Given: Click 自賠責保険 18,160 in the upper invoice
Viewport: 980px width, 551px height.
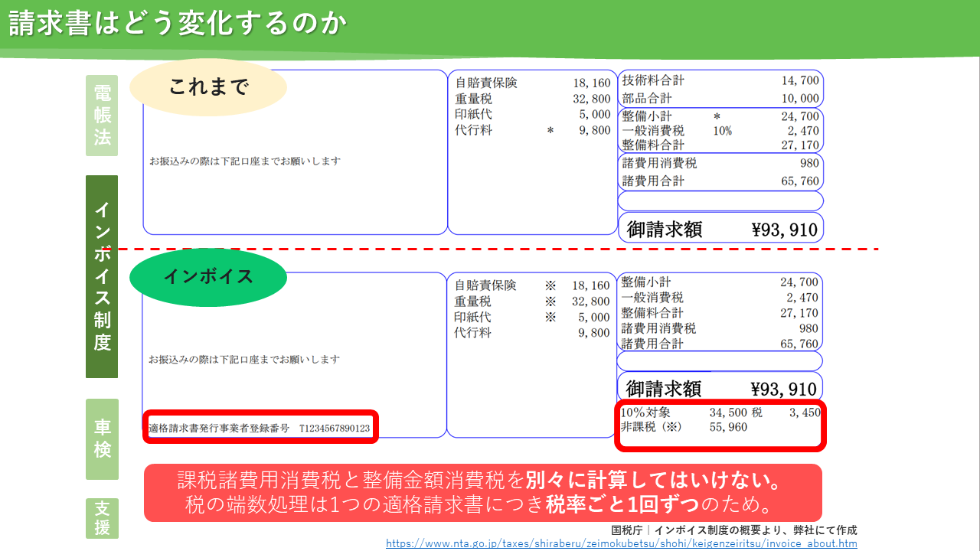Looking at the screenshot, I should 533,83.
